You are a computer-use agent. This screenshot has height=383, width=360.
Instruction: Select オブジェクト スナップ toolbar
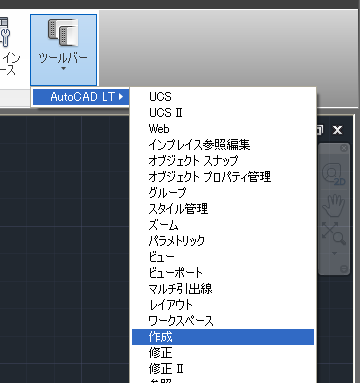(223, 161)
